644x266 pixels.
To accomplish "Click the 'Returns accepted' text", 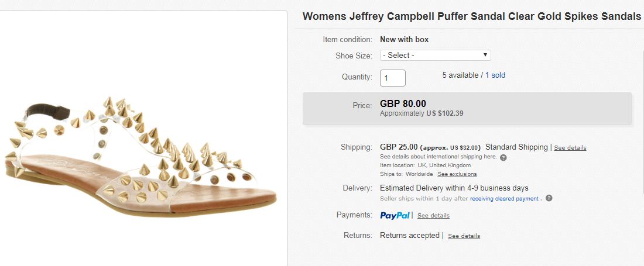I will (409, 236).
